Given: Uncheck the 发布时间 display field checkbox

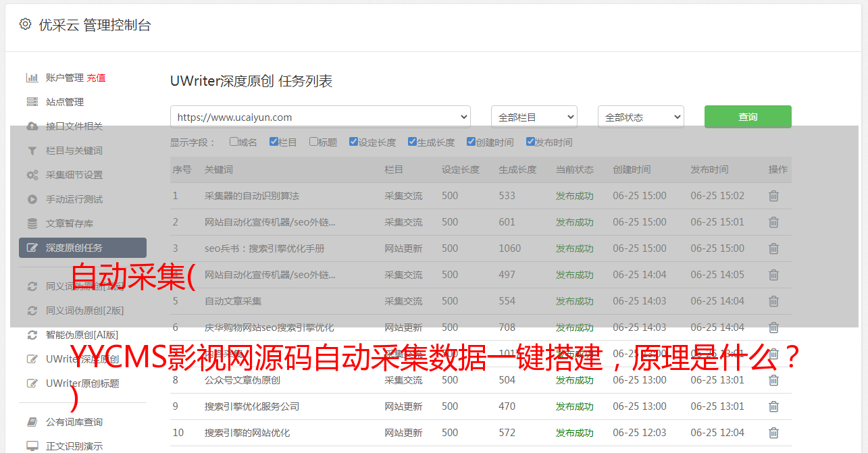Looking at the screenshot, I should 530,142.
